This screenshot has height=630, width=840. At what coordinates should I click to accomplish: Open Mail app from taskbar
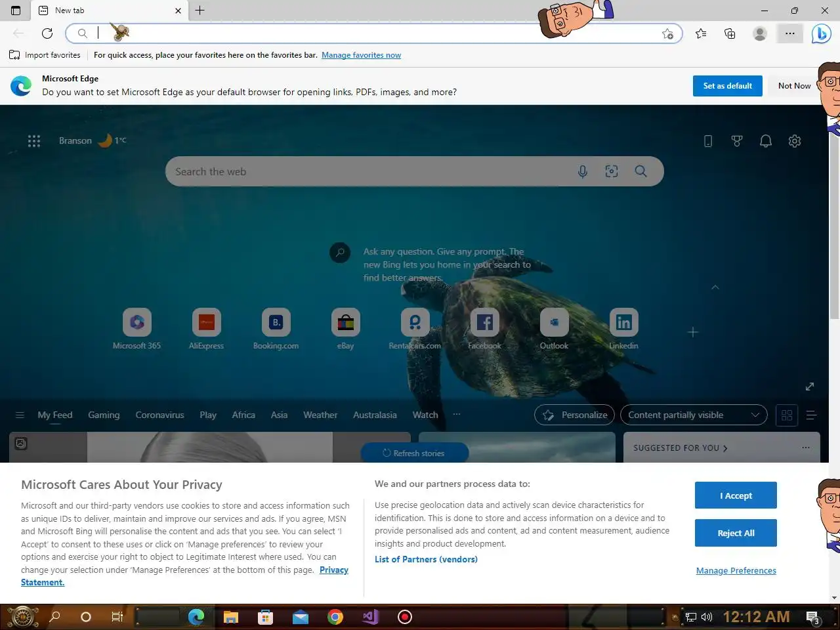coord(301,617)
